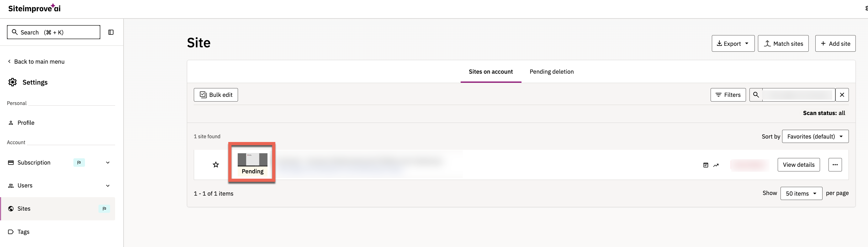Click the trending chart icon

click(716, 165)
